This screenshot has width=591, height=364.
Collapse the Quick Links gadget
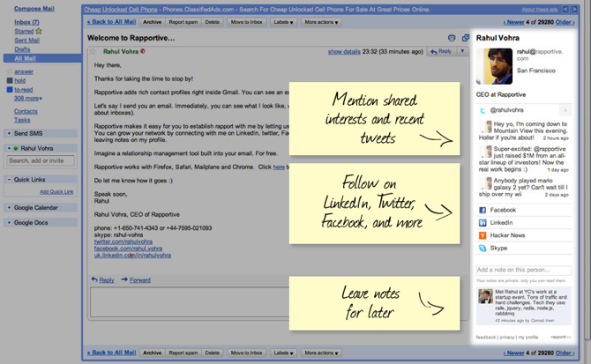tap(9, 180)
